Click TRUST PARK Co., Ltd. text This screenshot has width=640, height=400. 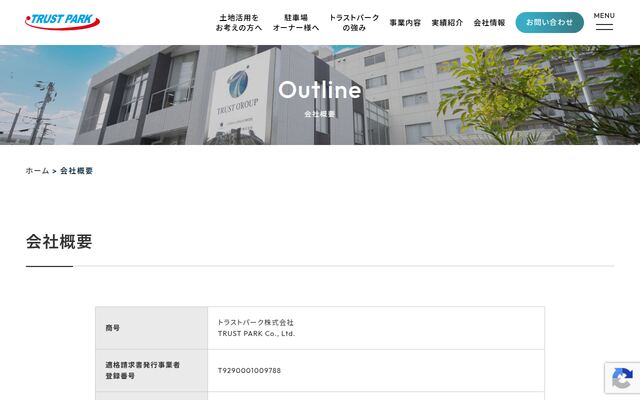(256, 333)
